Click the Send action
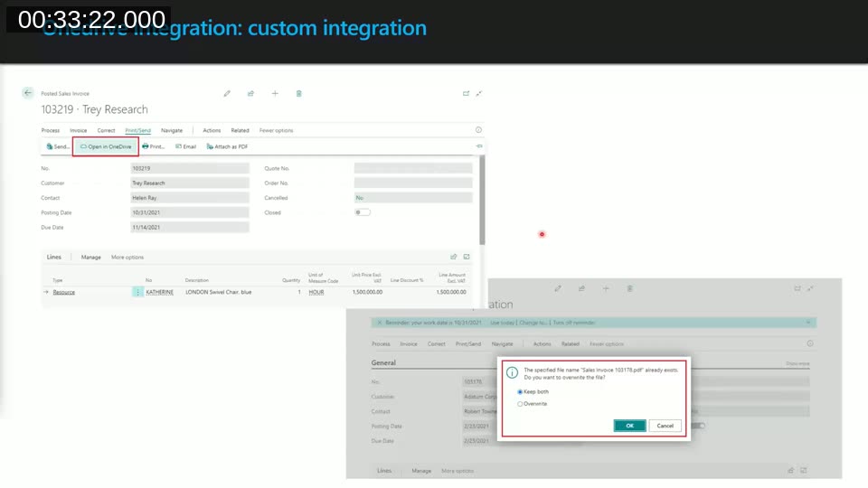868x488 pixels. click(x=58, y=146)
